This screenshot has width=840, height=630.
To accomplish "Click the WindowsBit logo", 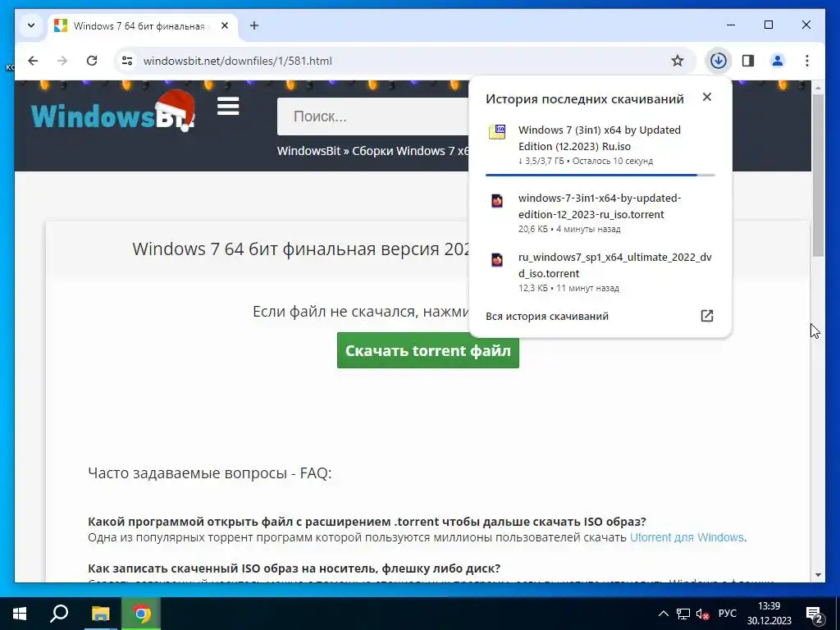I will pyautogui.click(x=113, y=112).
